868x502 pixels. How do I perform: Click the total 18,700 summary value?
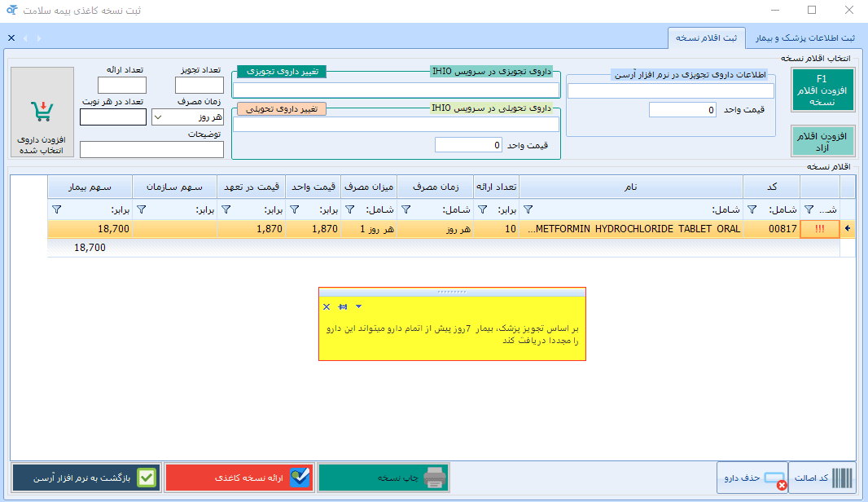pyautogui.click(x=90, y=248)
